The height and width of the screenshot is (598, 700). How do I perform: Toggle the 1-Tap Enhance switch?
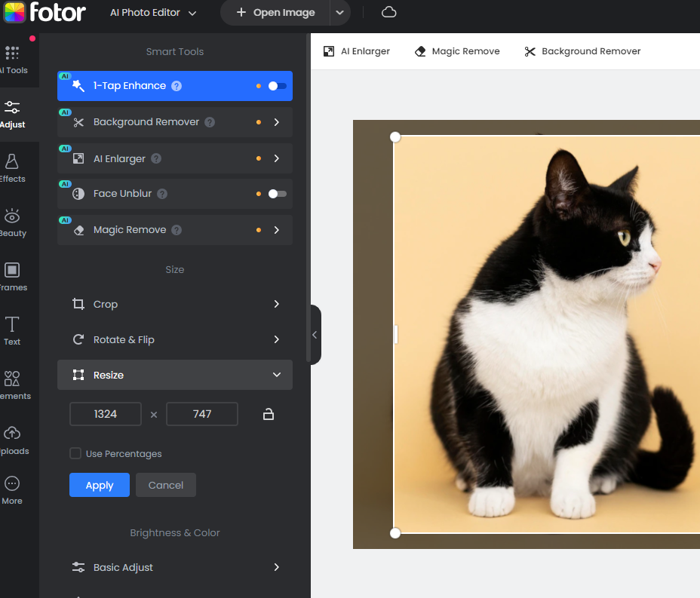point(276,86)
